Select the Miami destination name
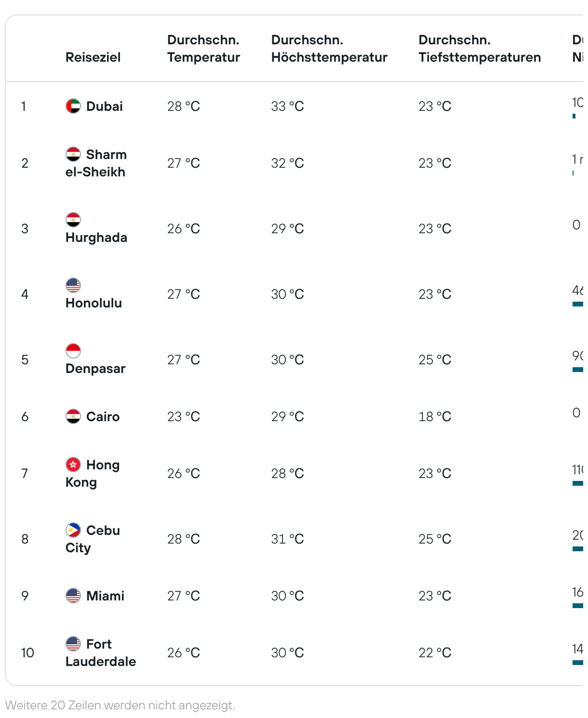The height and width of the screenshot is (718, 588). point(105,596)
